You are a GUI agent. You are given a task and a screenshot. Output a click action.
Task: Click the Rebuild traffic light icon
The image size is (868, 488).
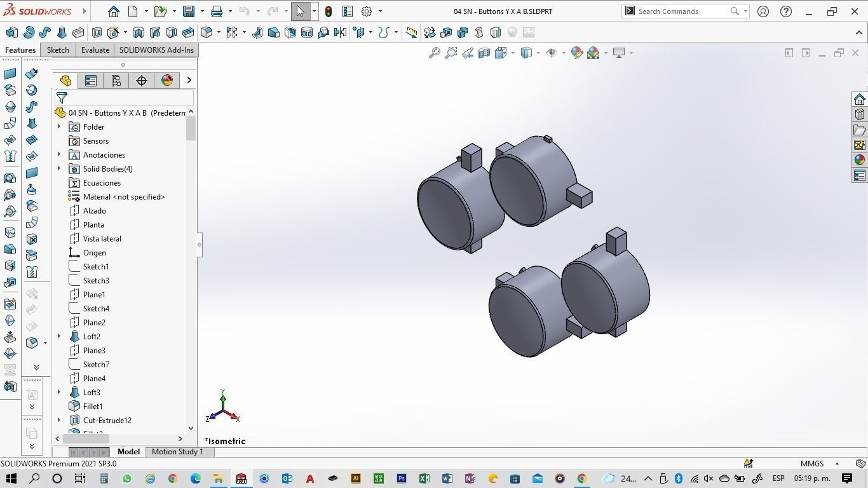click(x=329, y=11)
